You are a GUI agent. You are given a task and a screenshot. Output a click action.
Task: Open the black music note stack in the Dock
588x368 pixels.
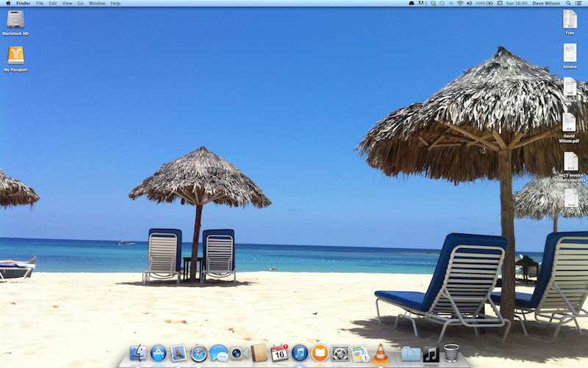pyautogui.click(x=431, y=353)
